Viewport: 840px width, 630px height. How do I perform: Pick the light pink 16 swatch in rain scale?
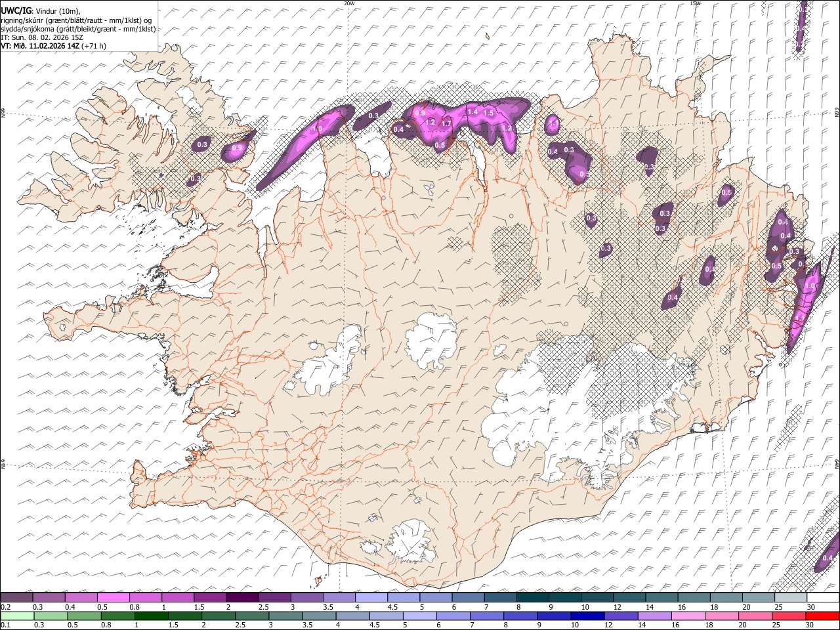(x=688, y=616)
